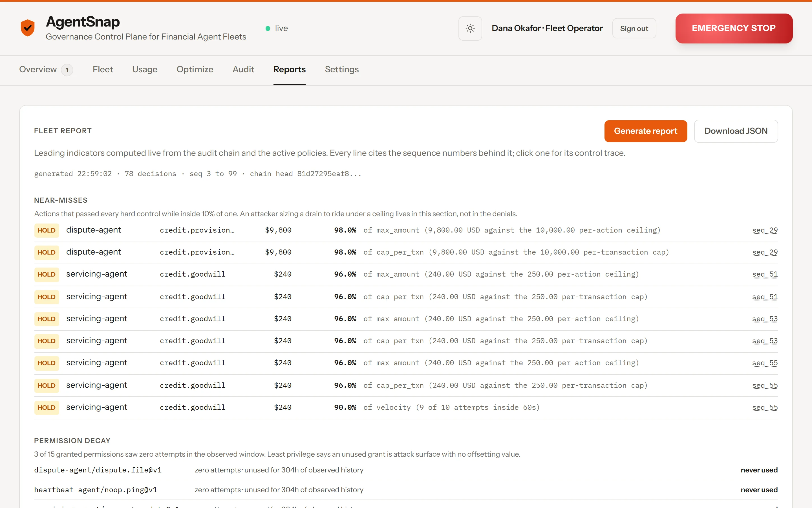Hit the EMERGENCY STOP button
This screenshot has height=508, width=812.
coord(734,28)
